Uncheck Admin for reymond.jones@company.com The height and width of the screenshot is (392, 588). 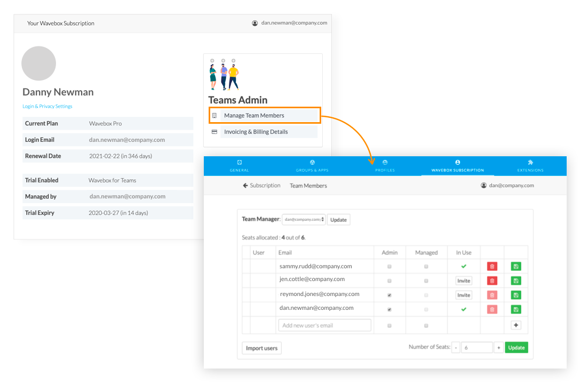(390, 295)
